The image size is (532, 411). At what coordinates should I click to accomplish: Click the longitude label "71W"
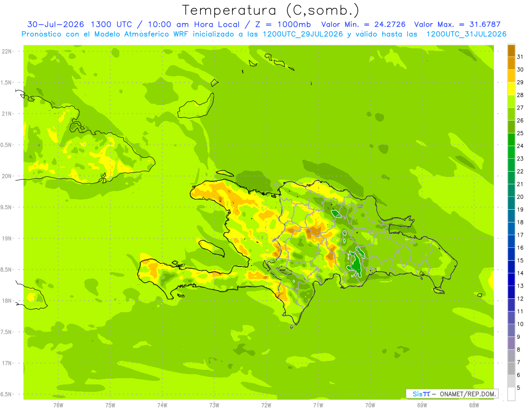click(x=318, y=405)
